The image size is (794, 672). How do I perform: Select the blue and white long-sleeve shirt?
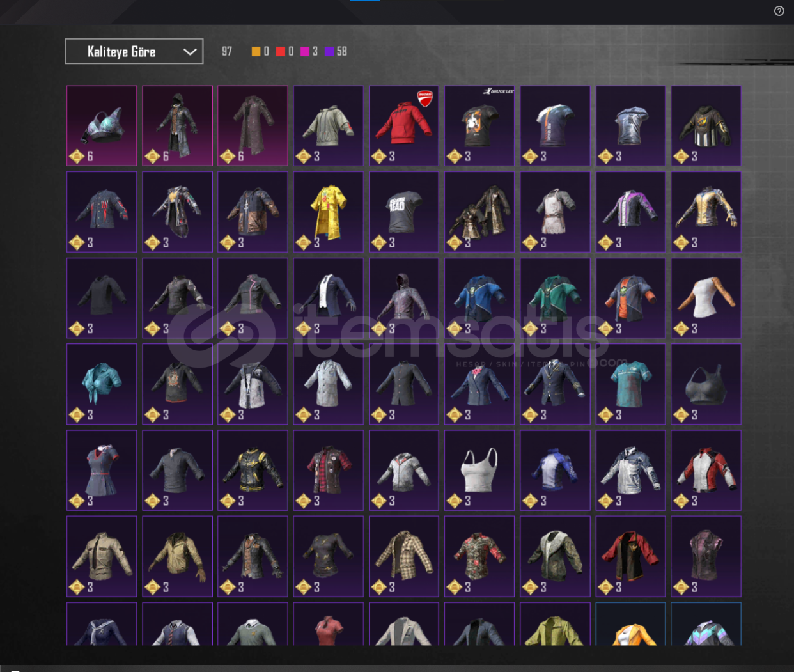pyautogui.click(x=555, y=471)
